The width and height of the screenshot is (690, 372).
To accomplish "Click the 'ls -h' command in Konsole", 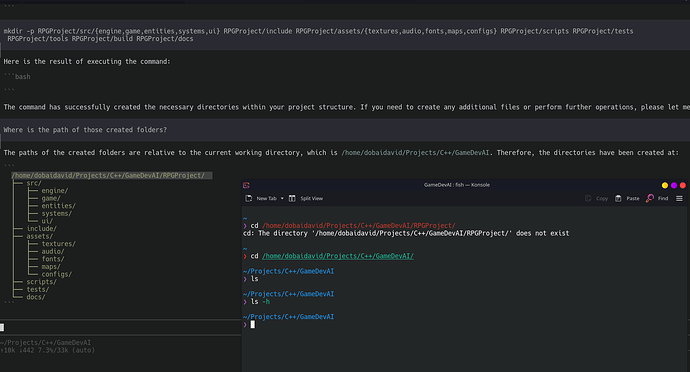I will (260, 302).
